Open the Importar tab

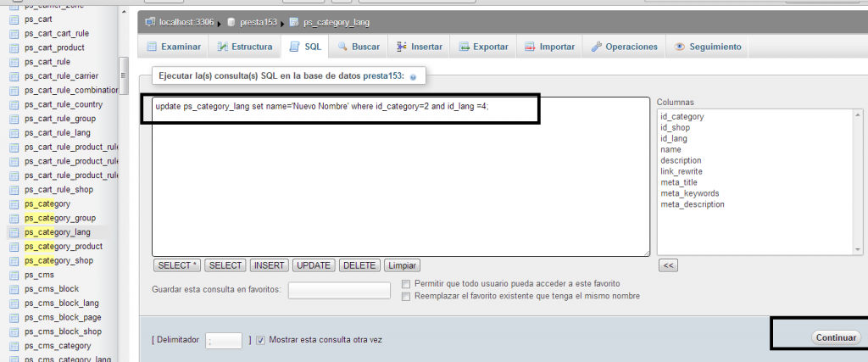[549, 47]
